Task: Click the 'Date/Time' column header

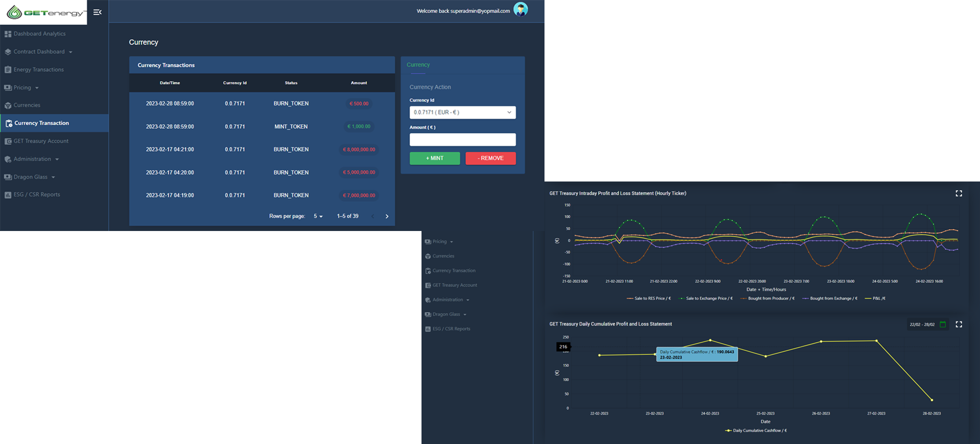Action: coord(170,83)
